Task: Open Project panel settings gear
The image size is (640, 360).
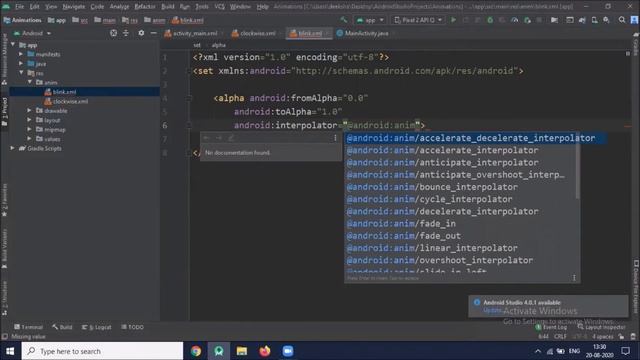Action: (141, 33)
